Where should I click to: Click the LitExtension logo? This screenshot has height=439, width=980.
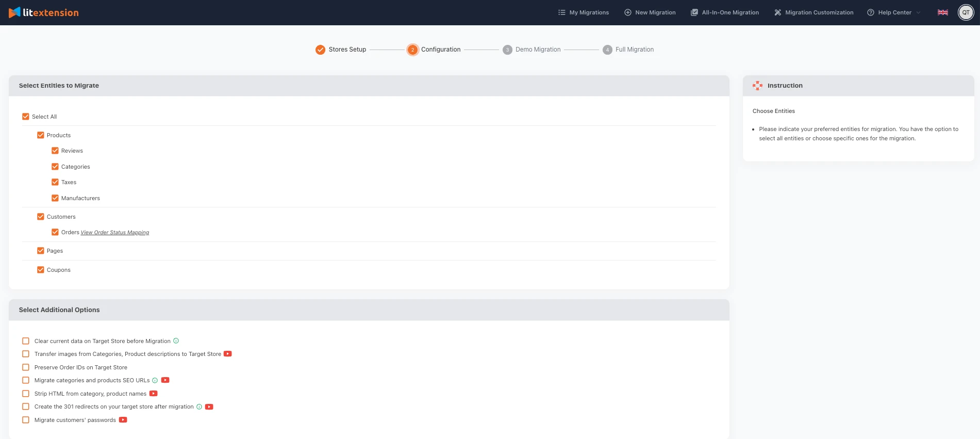click(44, 12)
